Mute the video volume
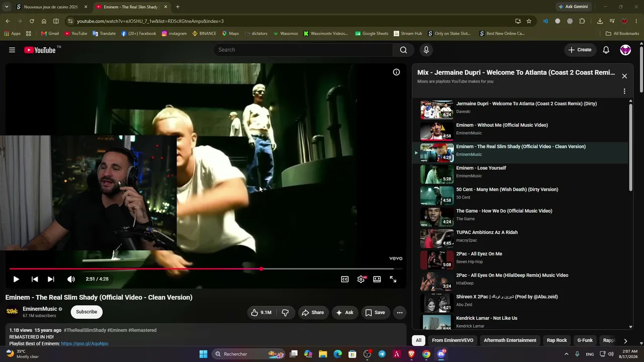The height and width of the screenshot is (362, 644). pyautogui.click(x=71, y=279)
